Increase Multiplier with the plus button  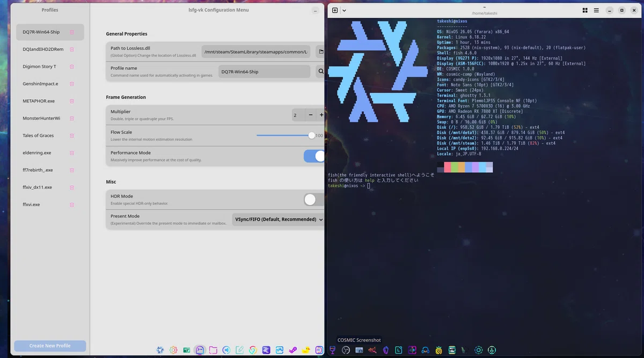(x=321, y=115)
